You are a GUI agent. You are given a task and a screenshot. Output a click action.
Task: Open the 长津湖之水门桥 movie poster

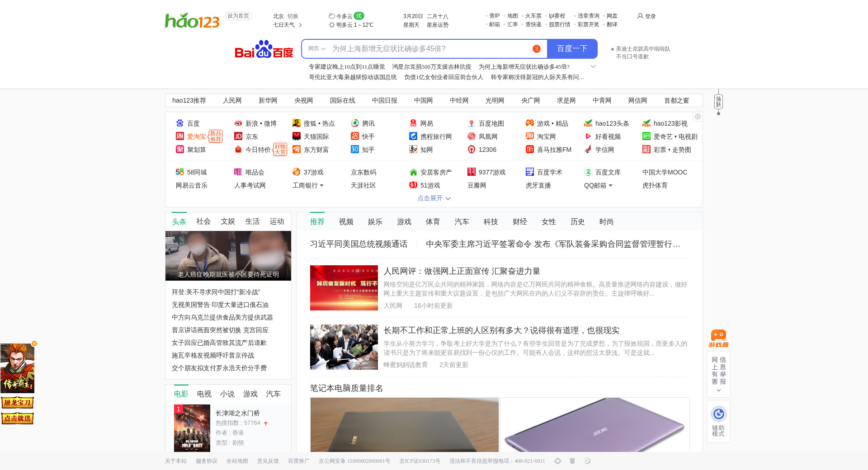click(192, 428)
